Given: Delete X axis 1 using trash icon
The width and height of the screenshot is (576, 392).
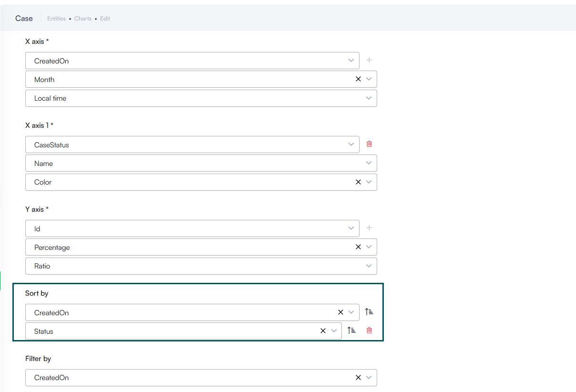Looking at the screenshot, I should click(x=369, y=144).
